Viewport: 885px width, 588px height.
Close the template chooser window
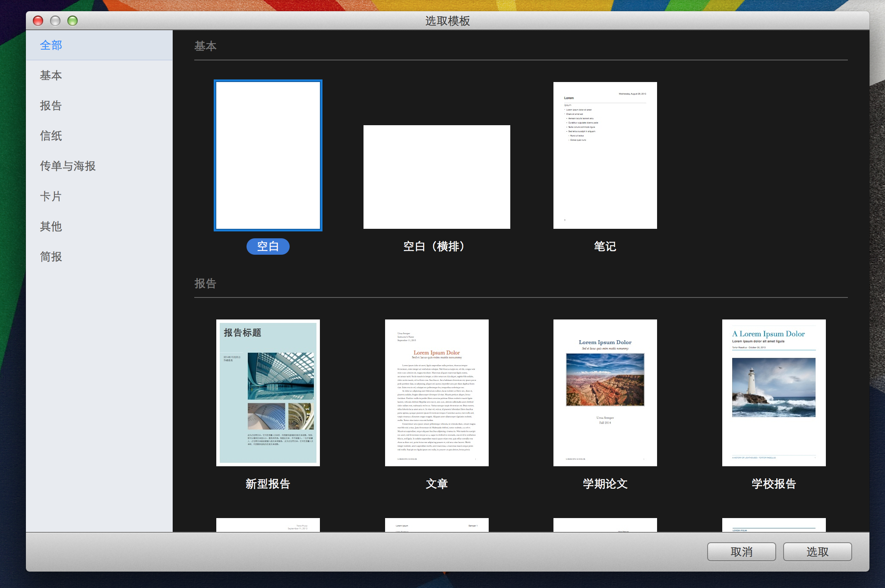tap(38, 21)
